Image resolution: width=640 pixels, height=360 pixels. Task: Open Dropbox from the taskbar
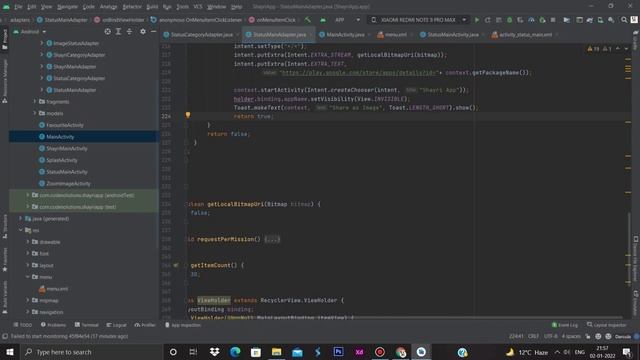pyautogui.click(x=214, y=352)
